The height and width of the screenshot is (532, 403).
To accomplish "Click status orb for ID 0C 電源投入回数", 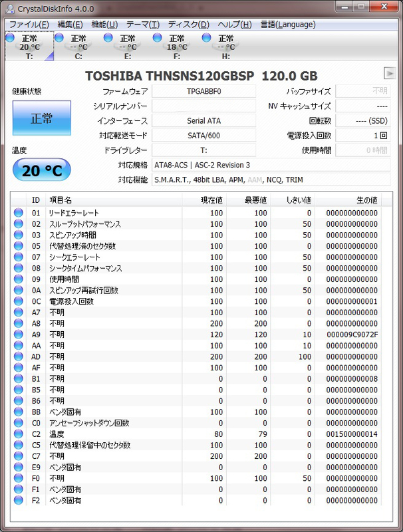I will [x=19, y=301].
